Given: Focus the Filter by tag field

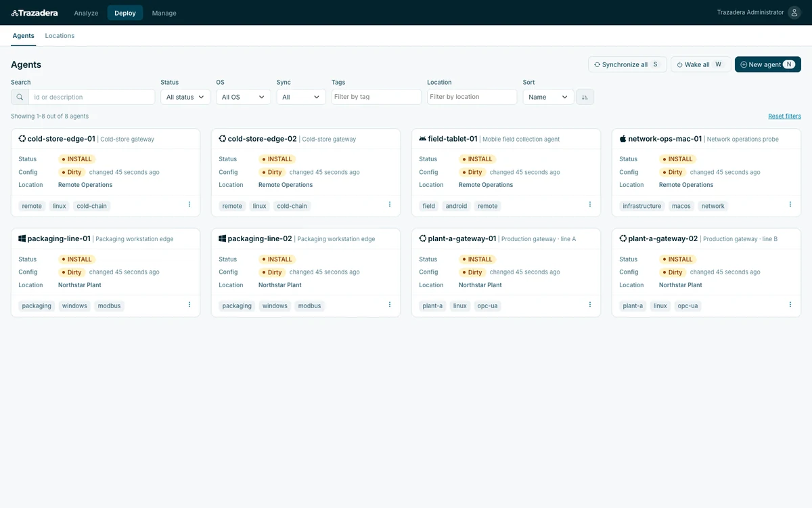Looking at the screenshot, I should (376, 97).
